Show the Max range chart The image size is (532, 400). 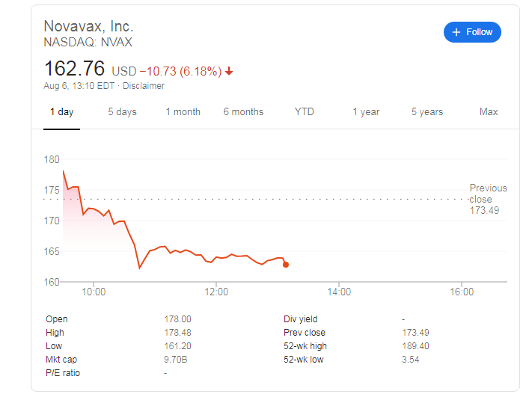[x=489, y=112]
